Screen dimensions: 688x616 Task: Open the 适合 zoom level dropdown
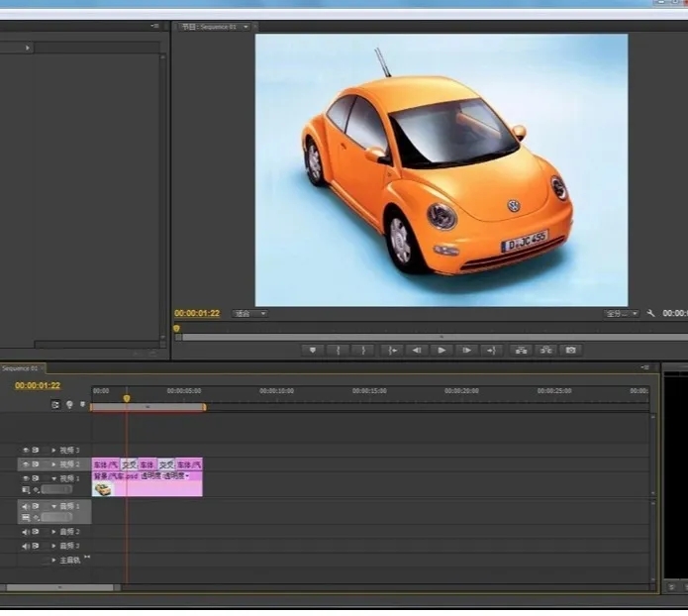coord(249,313)
